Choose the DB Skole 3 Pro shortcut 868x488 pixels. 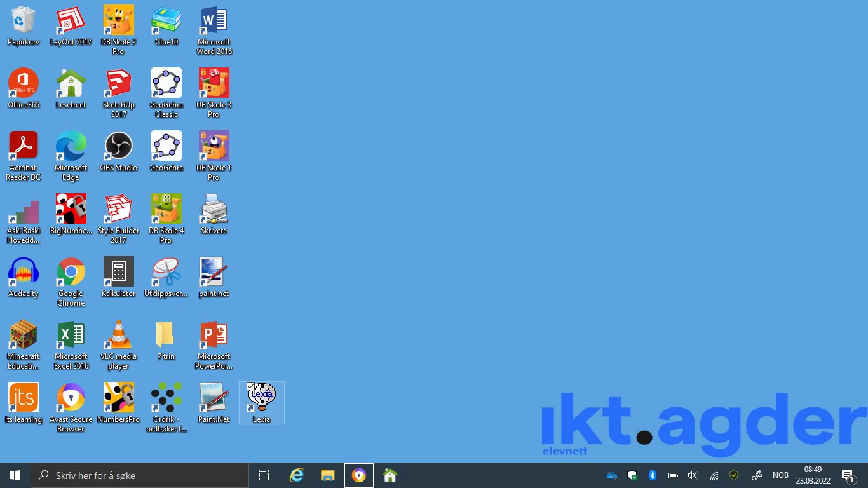pos(214,93)
